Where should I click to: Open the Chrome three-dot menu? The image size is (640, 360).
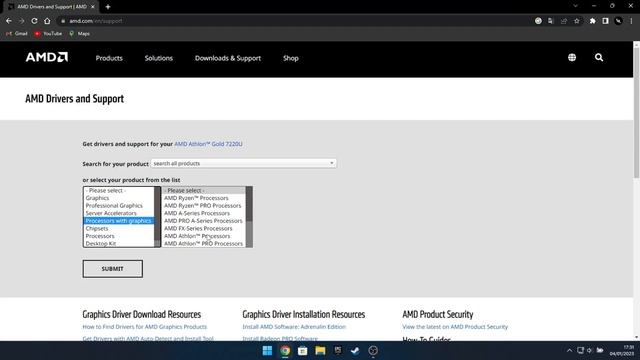click(631, 21)
